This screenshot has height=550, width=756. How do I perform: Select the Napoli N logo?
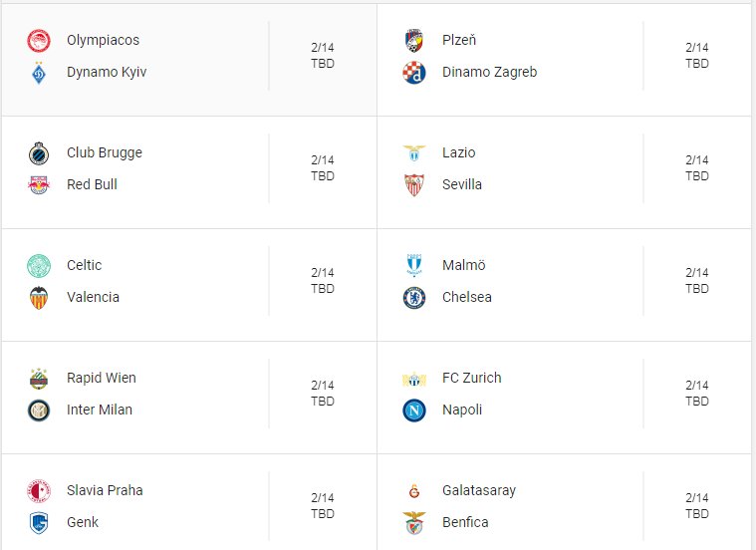(414, 411)
